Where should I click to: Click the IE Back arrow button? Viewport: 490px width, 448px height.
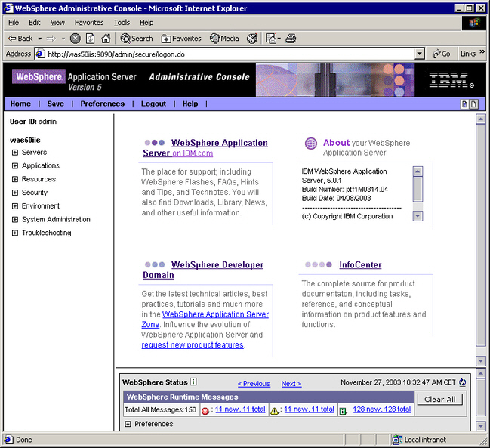coord(20,39)
